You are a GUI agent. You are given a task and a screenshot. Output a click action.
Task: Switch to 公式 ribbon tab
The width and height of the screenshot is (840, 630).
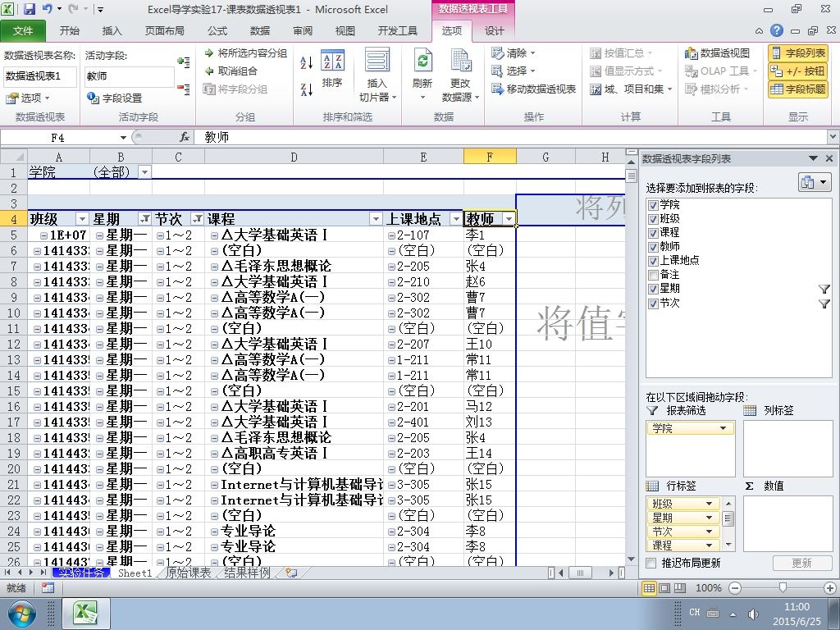(x=217, y=30)
